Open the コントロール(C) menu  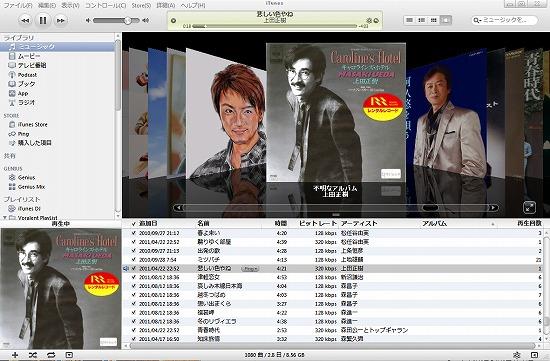click(x=105, y=5)
